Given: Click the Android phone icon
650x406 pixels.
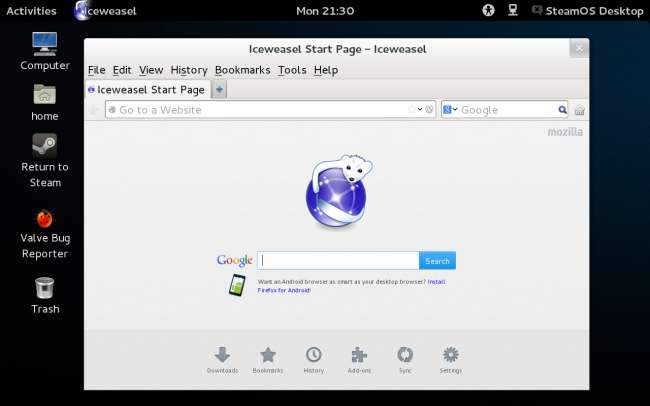Looking at the screenshot, I should click(x=237, y=285).
